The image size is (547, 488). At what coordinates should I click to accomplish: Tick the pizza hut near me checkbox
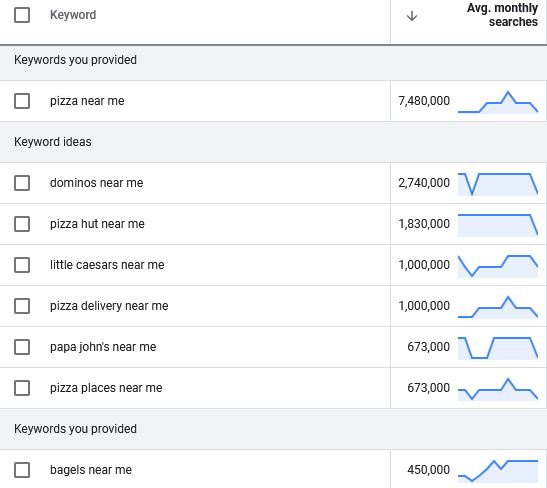[x=22, y=224]
